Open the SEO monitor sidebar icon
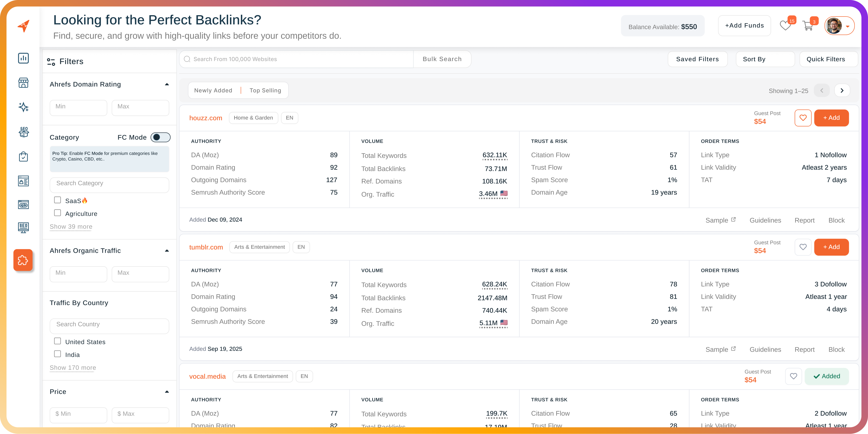868x434 pixels. tap(23, 228)
